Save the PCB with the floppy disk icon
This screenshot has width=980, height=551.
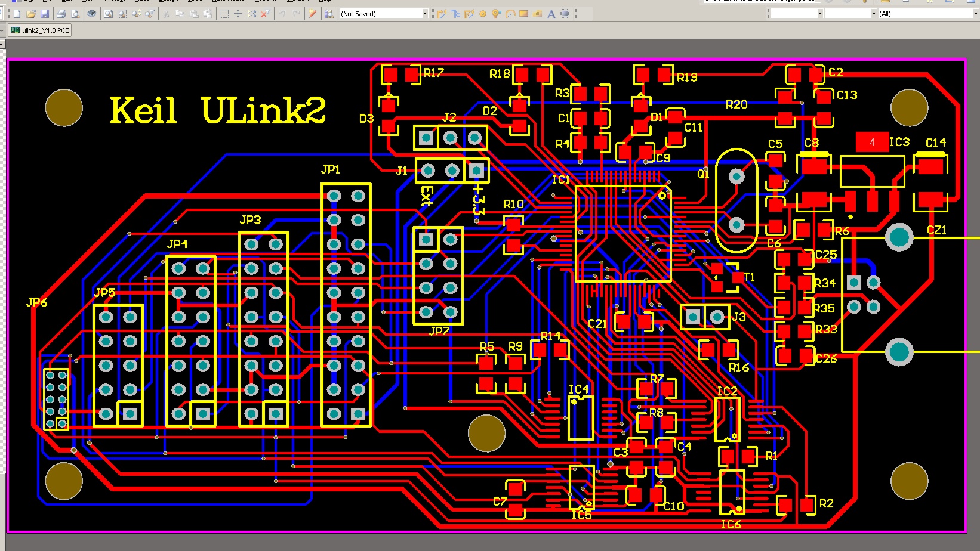[x=45, y=14]
